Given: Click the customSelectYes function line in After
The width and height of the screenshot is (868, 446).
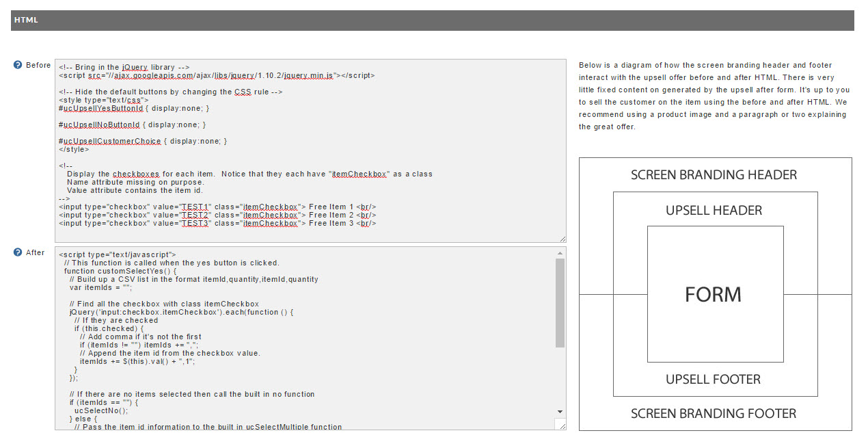Looking at the screenshot, I should pyautogui.click(x=120, y=271).
